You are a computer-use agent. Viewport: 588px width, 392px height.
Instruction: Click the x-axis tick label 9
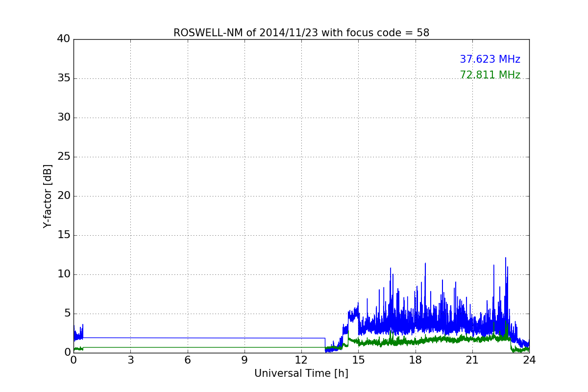(x=245, y=360)
